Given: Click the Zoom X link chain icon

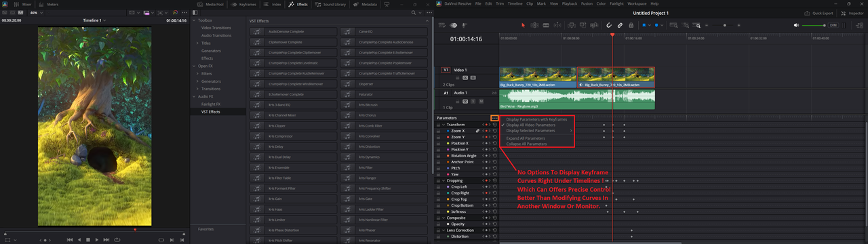Looking at the screenshot, I should [x=477, y=131].
